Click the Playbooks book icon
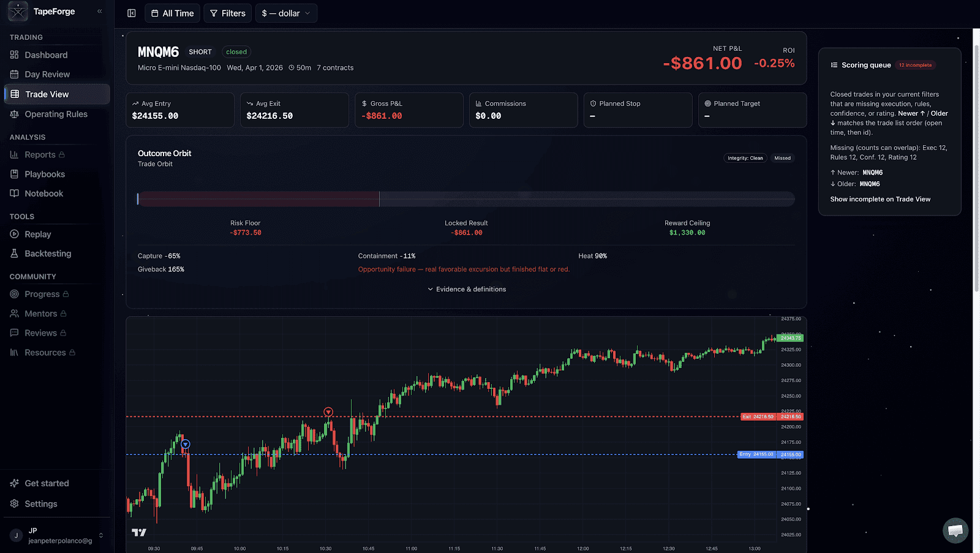Viewport: 980px width, 553px height. 14,175
